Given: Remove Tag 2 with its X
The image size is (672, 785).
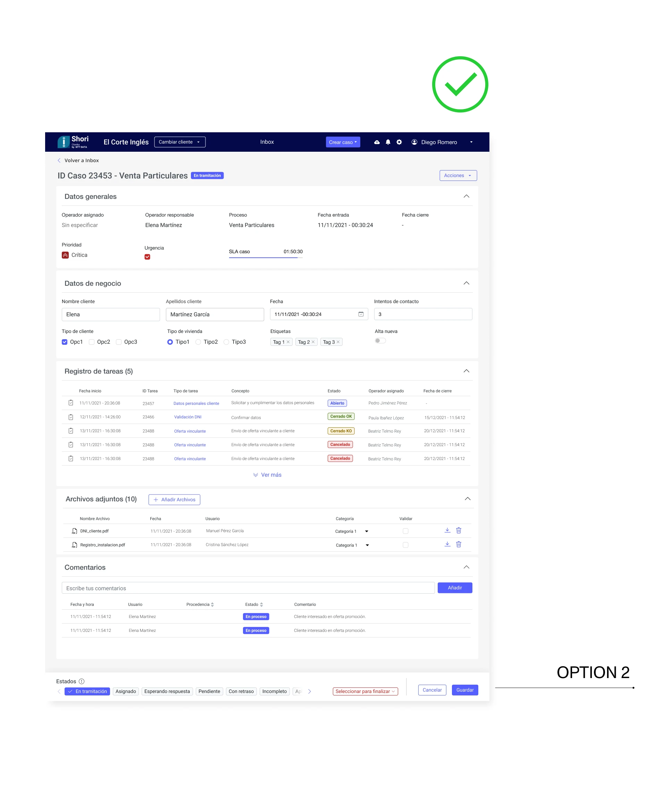Looking at the screenshot, I should click(x=313, y=342).
